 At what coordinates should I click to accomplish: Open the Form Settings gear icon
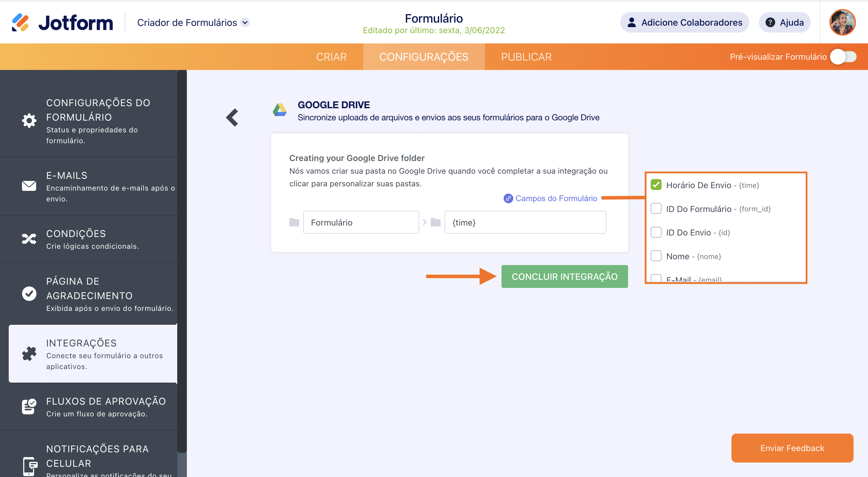click(x=29, y=120)
